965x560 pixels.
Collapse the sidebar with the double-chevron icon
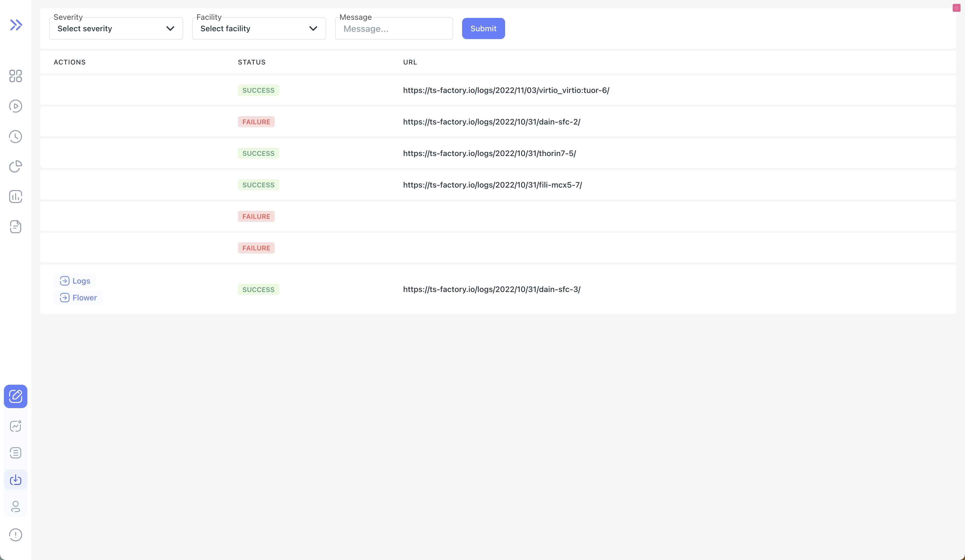[16, 25]
